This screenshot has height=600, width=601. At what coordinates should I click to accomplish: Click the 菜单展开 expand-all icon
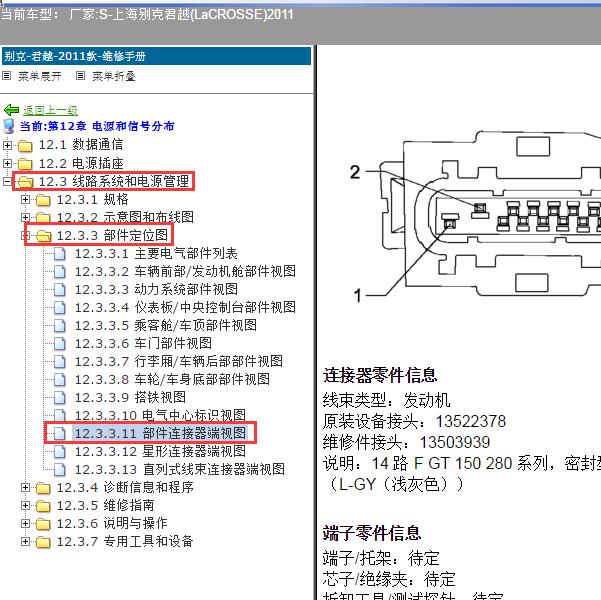point(7,76)
